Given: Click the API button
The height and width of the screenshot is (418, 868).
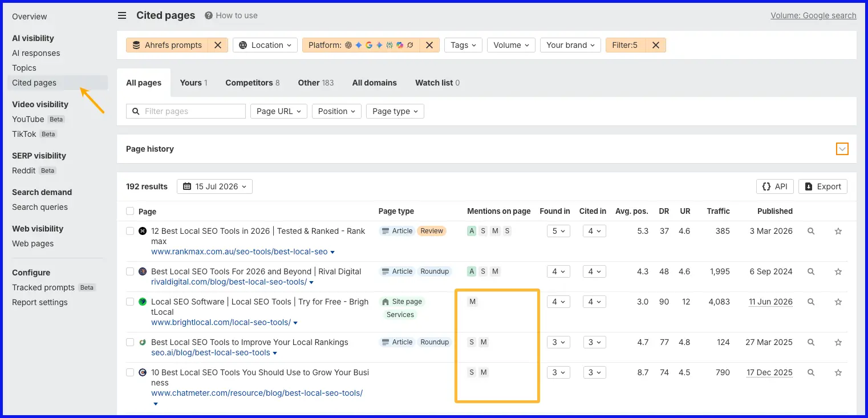Looking at the screenshot, I should [774, 186].
